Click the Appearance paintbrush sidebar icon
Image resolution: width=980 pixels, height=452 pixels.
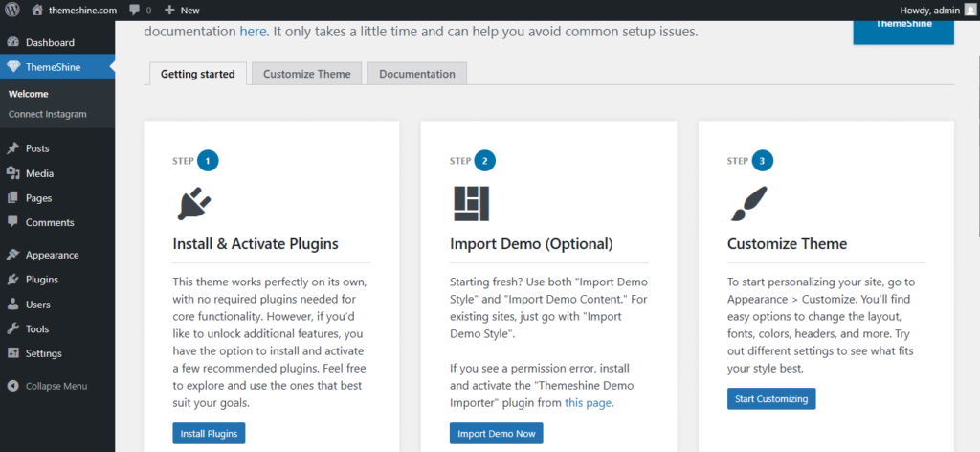click(x=13, y=255)
